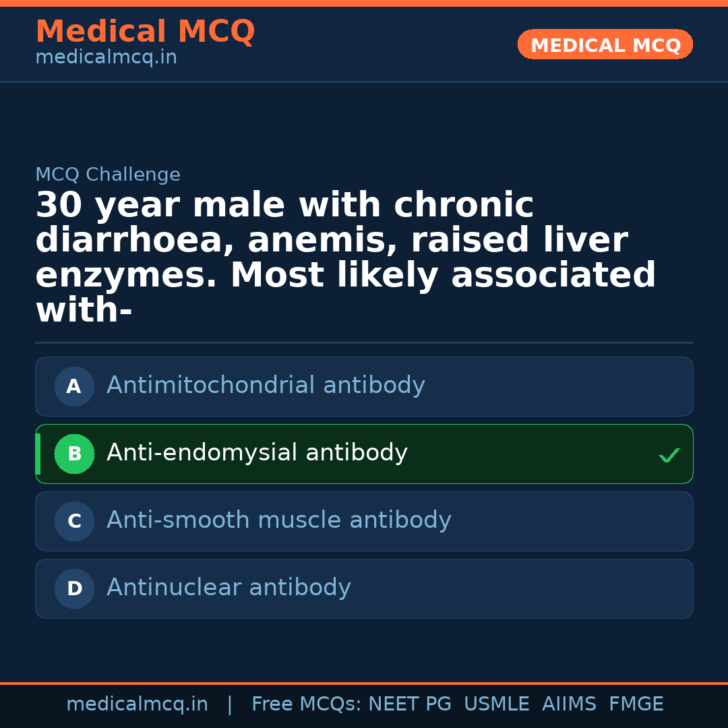Click the letter D circle icon
Screen dimensions: 728x728
(74, 589)
